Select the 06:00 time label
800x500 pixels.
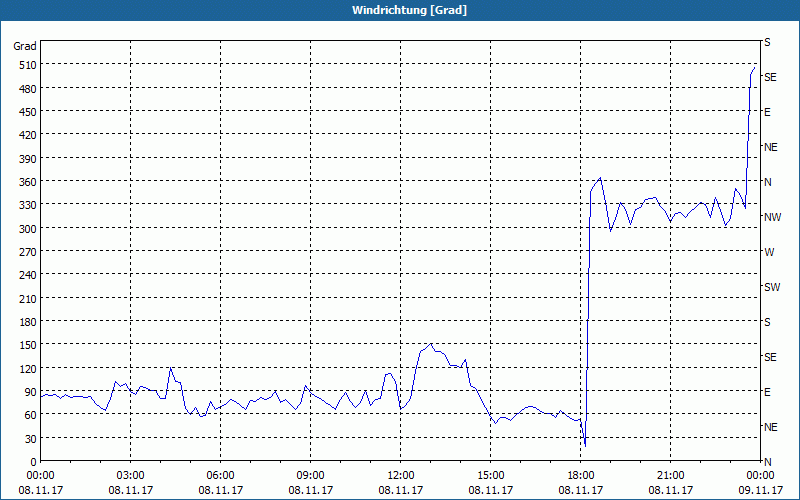click(220, 476)
